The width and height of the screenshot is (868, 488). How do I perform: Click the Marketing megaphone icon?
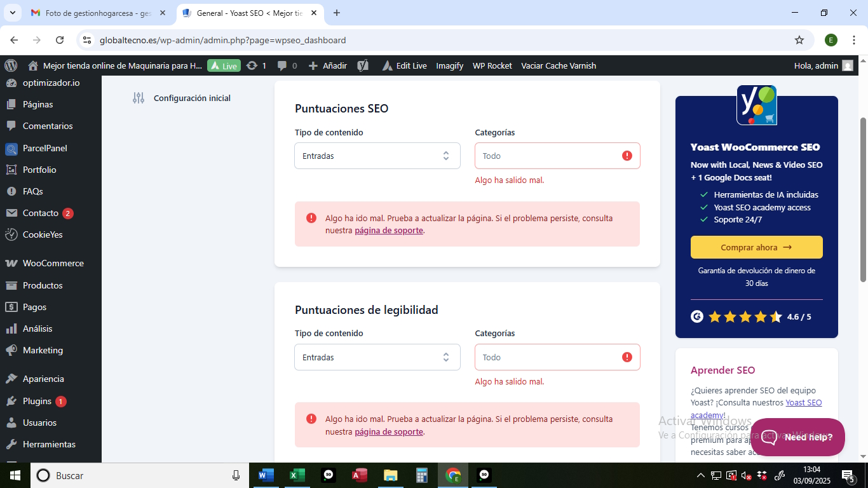[11, 350]
